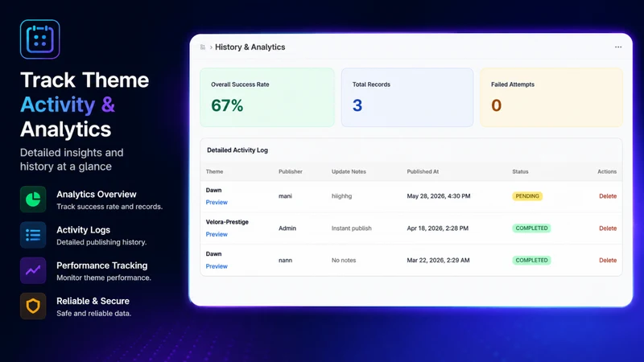The height and width of the screenshot is (362, 644).
Task: Click the History & Analytics breadcrumb title
Action: 250,47
